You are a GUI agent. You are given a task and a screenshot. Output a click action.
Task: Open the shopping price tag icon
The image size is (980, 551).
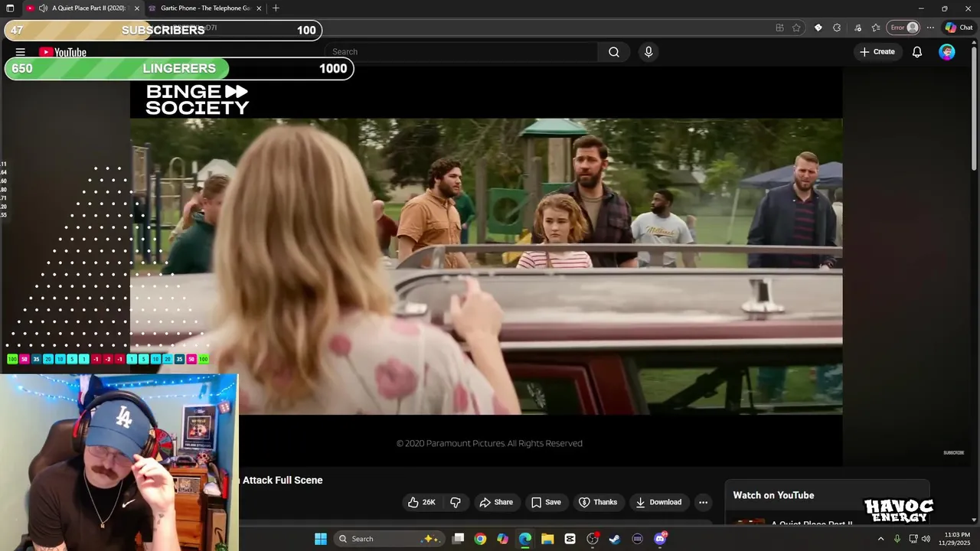[x=818, y=28]
